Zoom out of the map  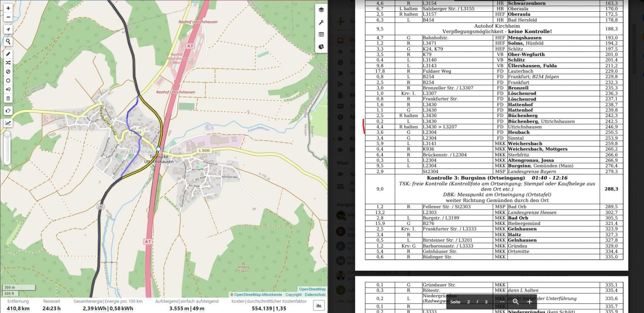point(8,17)
